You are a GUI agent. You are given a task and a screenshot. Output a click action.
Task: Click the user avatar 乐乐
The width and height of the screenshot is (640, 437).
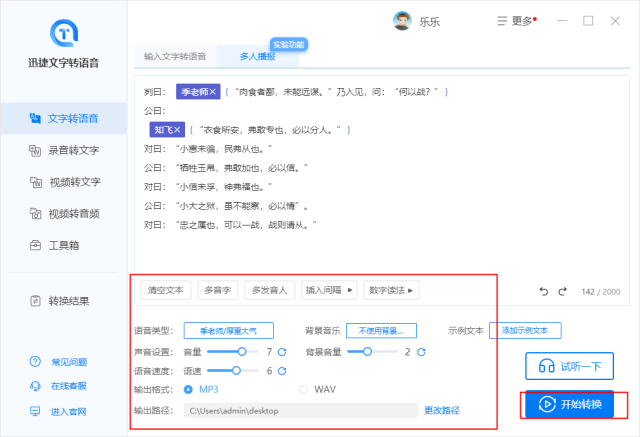[x=402, y=21]
